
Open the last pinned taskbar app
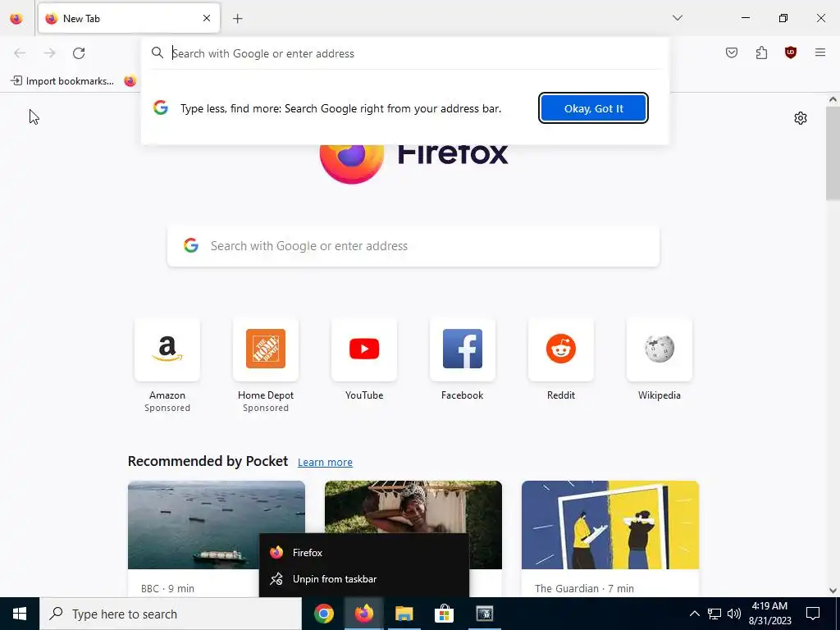[484, 614]
